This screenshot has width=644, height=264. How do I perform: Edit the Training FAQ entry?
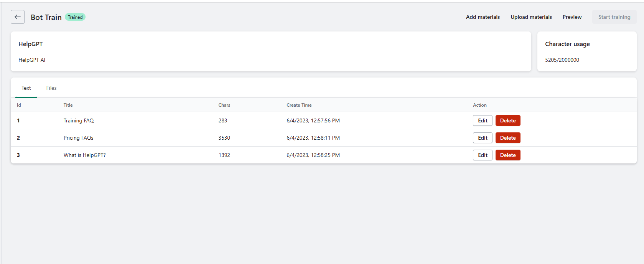(x=482, y=120)
